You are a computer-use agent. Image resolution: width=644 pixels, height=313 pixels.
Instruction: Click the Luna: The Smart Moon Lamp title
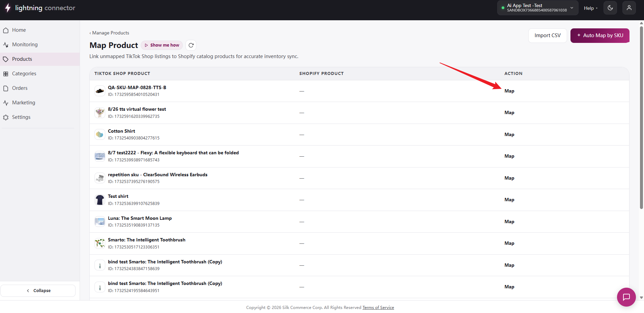(x=140, y=218)
